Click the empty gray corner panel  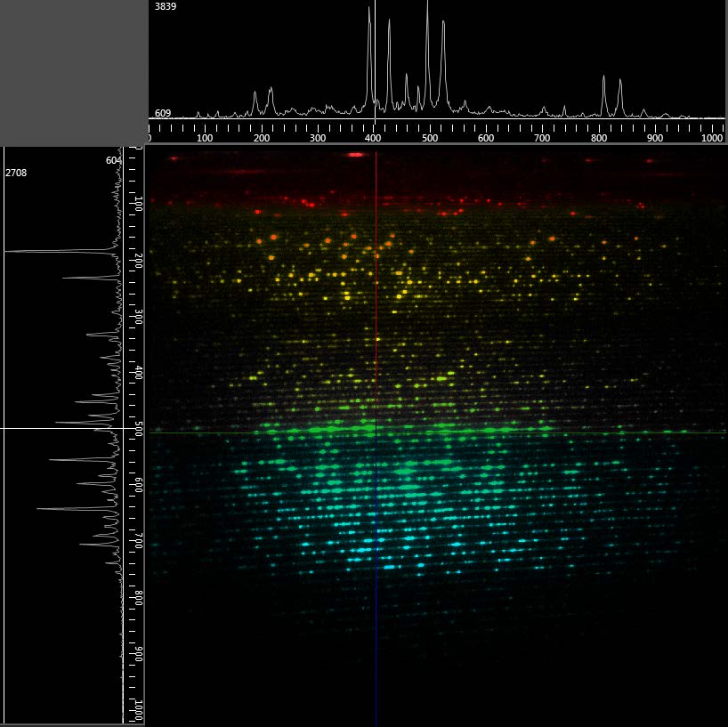[x=74, y=72]
